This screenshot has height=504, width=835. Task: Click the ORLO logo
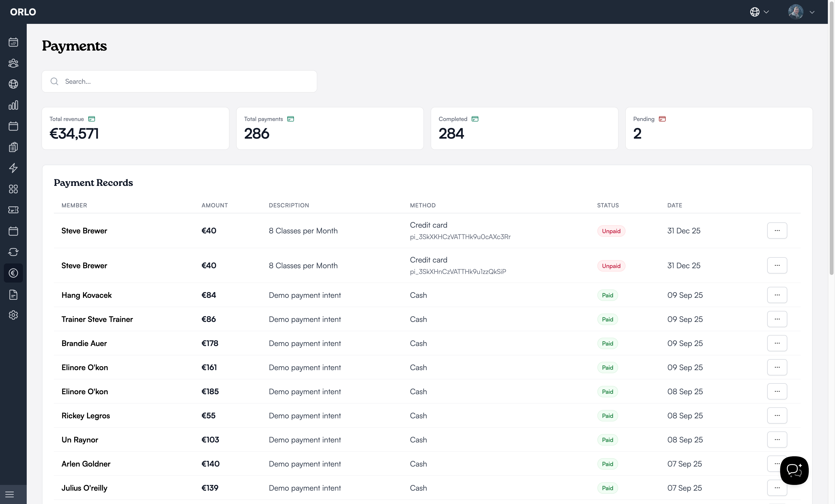(23, 12)
